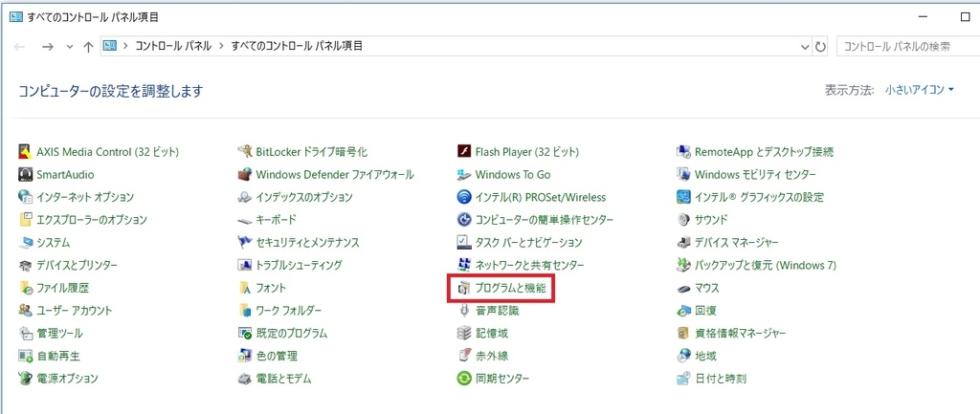Click インテル PROSet/Wireless icon
The image size is (980, 414).
[x=464, y=197]
